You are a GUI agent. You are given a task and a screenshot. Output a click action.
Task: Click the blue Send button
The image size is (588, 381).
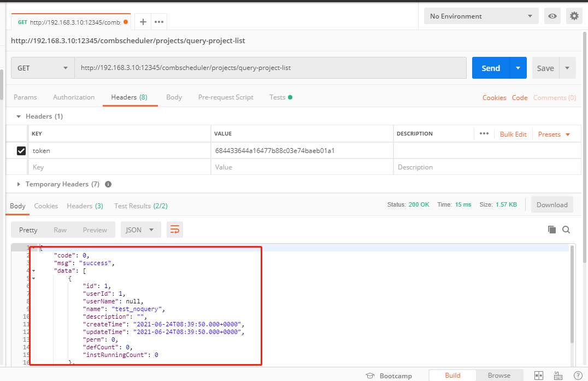pyautogui.click(x=491, y=68)
